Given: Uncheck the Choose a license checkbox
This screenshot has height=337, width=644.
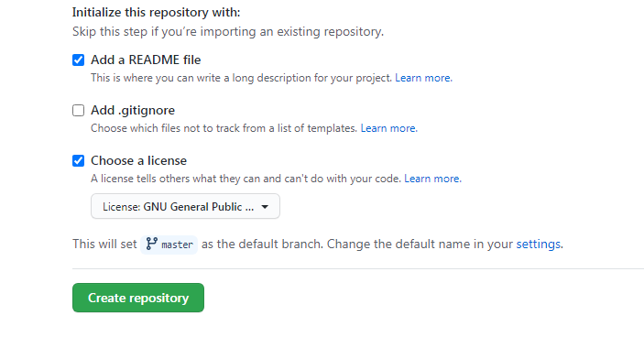Looking at the screenshot, I should pyautogui.click(x=79, y=160).
